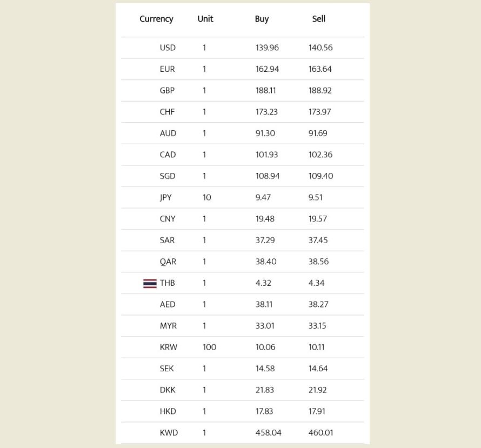Select the HKD currency code
The image size is (481, 448).
point(168,411)
